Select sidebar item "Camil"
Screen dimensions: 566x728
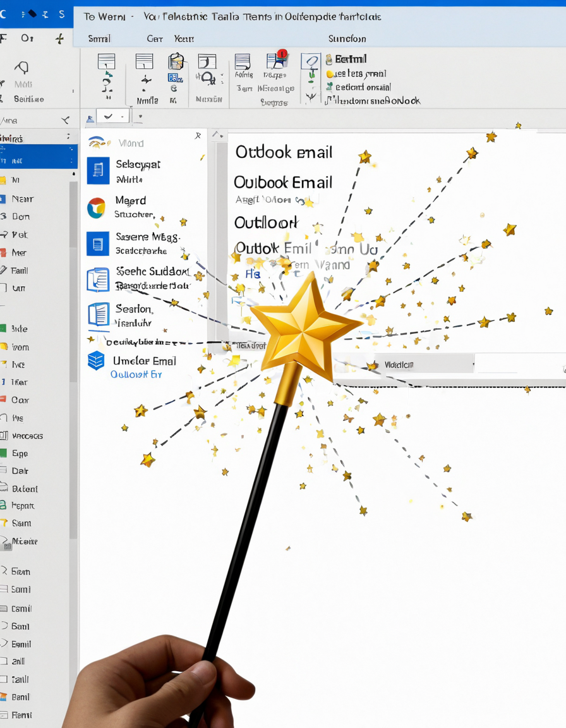click(21, 608)
